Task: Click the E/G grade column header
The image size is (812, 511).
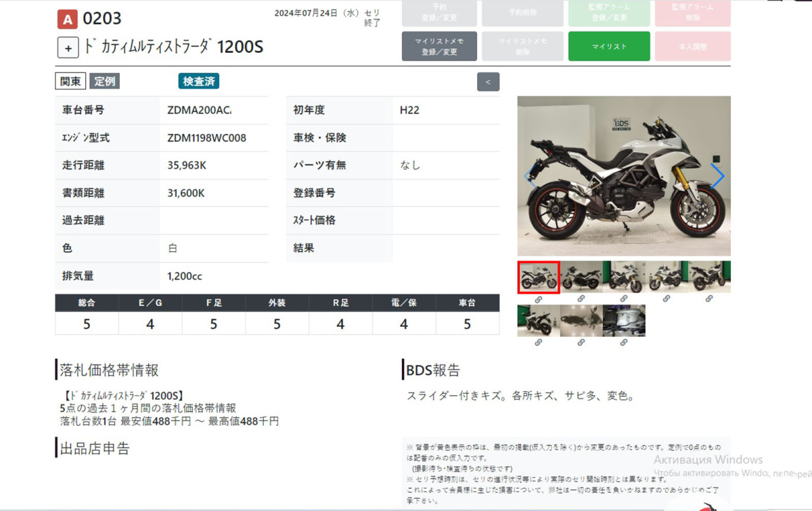Action: (x=150, y=303)
